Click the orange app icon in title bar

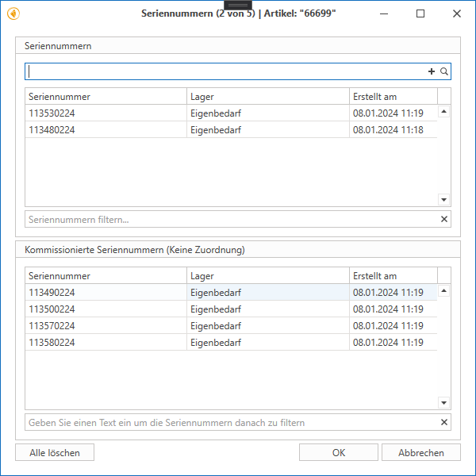(13, 13)
